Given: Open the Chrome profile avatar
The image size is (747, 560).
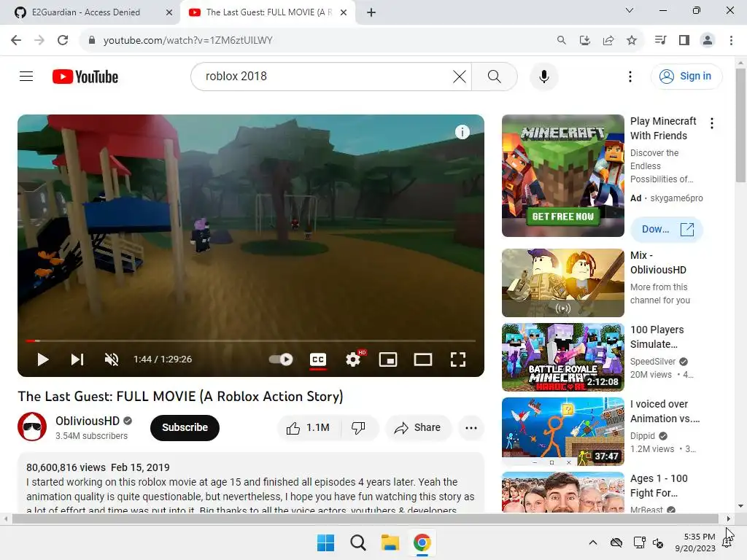Looking at the screenshot, I should pos(708,40).
